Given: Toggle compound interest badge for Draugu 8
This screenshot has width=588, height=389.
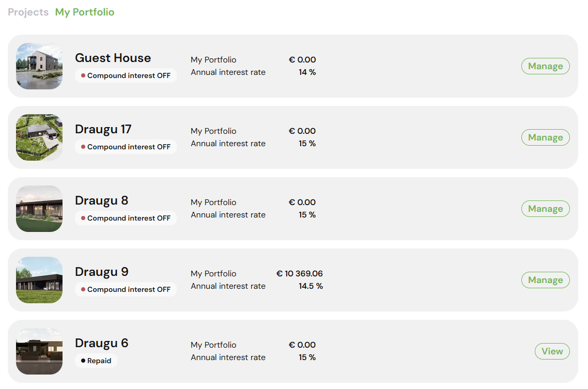Looking at the screenshot, I should pyautogui.click(x=126, y=217).
